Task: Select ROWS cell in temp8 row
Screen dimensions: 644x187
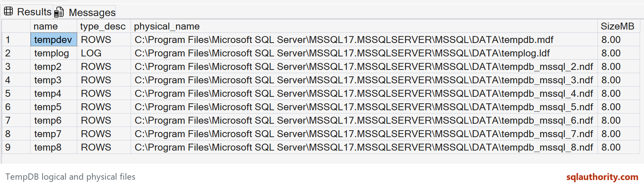Action: [x=103, y=147]
